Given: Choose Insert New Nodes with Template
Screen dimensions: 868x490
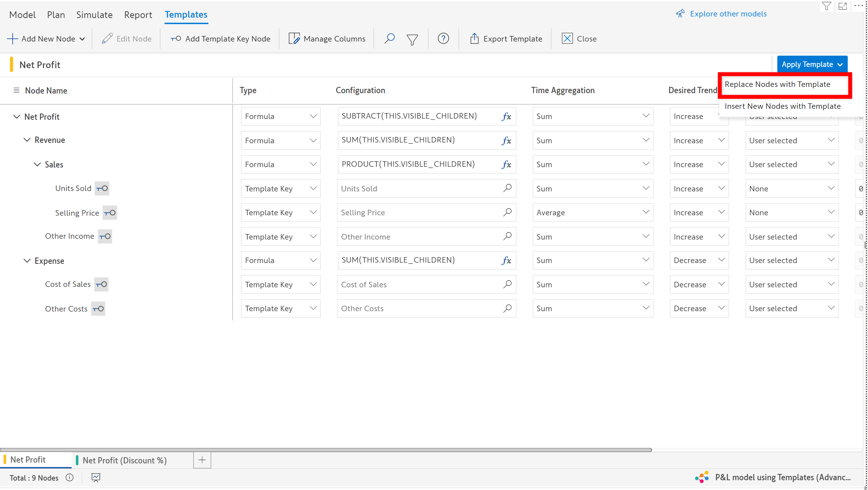Looking at the screenshot, I should tap(782, 106).
